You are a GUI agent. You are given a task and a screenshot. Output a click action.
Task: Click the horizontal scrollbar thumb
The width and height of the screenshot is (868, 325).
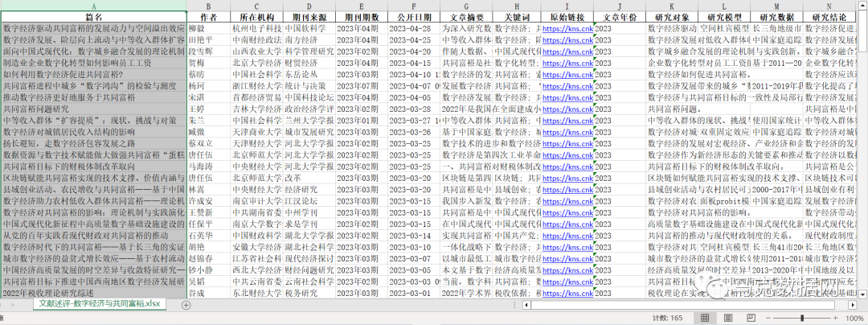click(682, 305)
